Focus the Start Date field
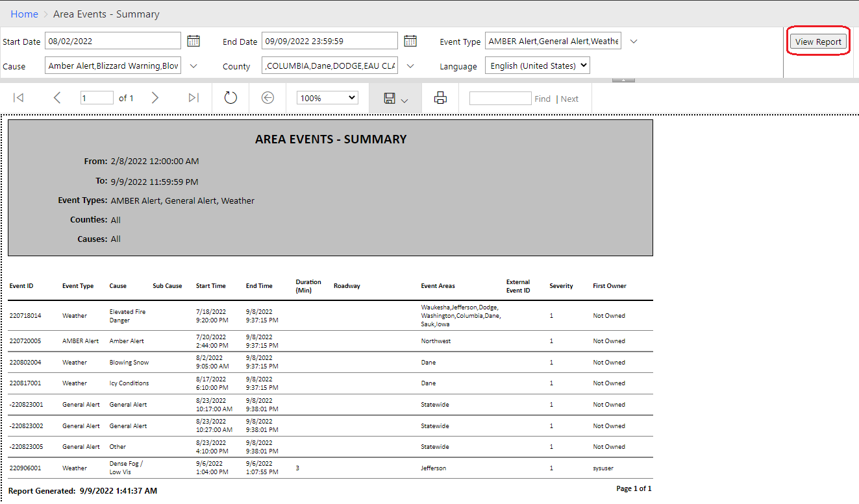 click(x=113, y=41)
